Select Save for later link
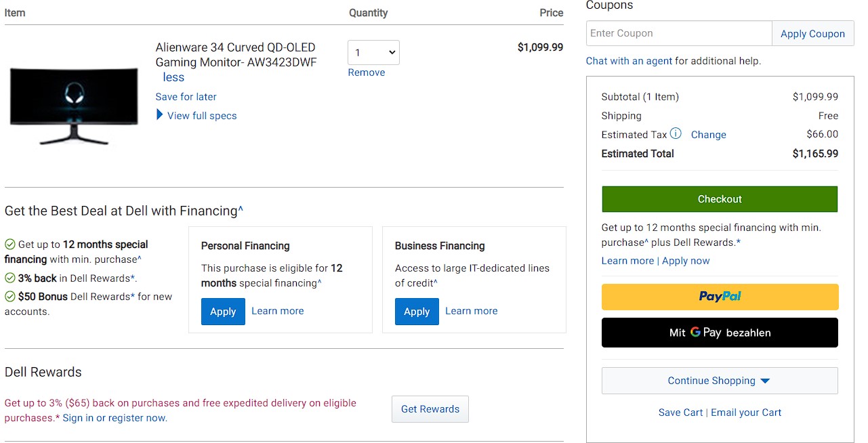 pyautogui.click(x=186, y=97)
